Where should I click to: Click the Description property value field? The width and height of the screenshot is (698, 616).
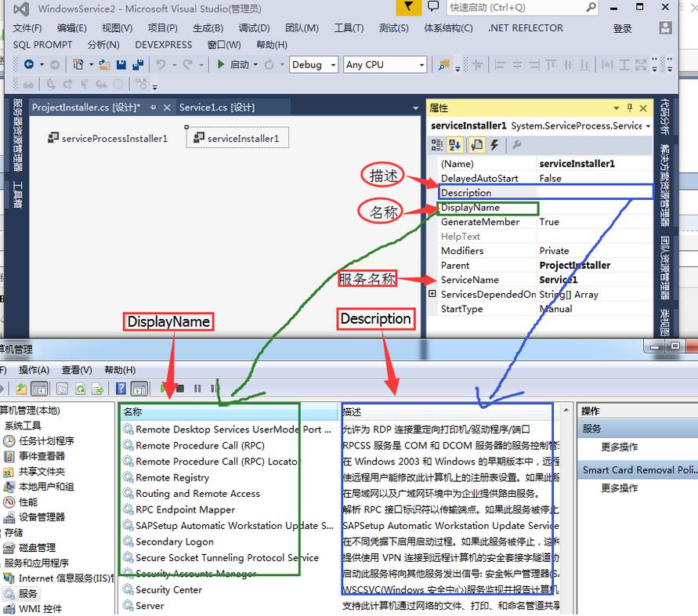point(595,193)
